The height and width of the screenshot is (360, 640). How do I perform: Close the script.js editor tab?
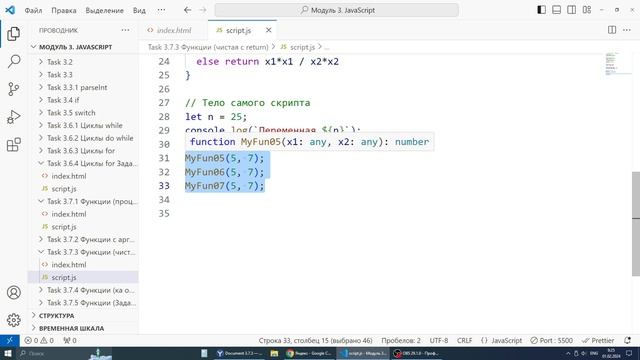click(x=269, y=30)
